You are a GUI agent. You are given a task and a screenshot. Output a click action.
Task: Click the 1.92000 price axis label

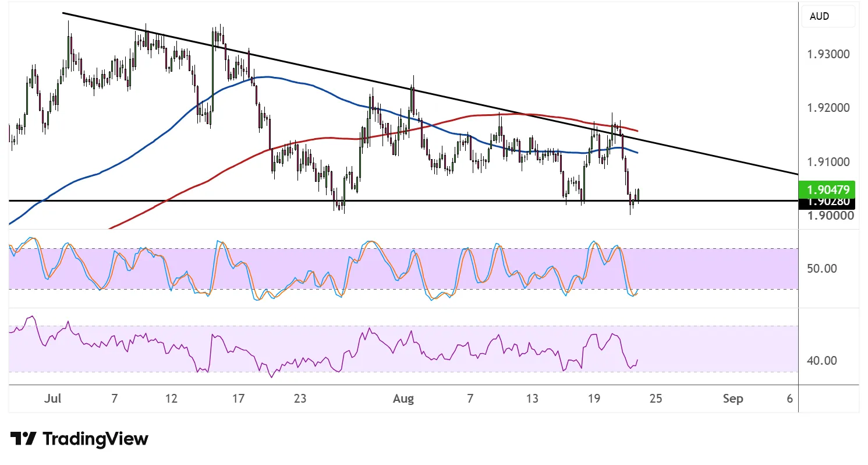coord(828,108)
